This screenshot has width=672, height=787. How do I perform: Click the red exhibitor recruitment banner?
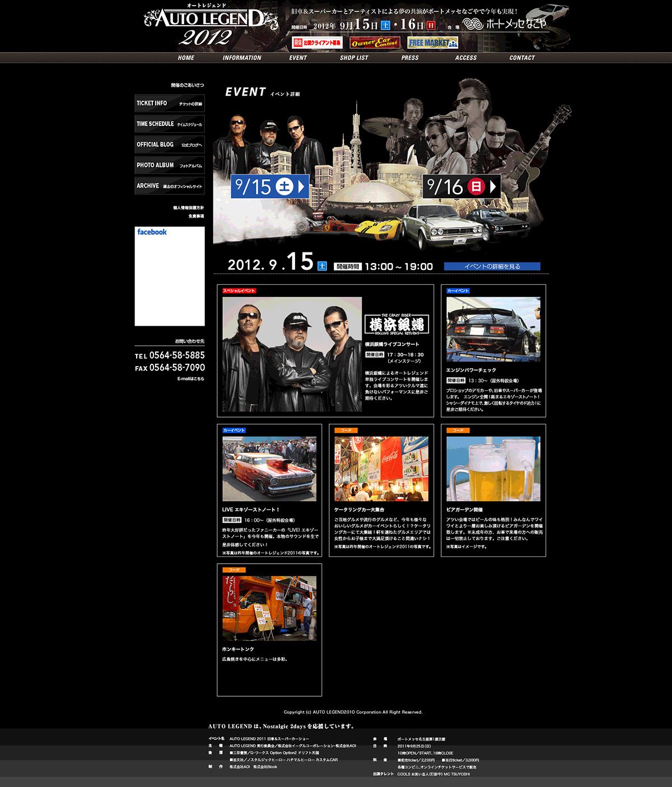click(x=317, y=43)
